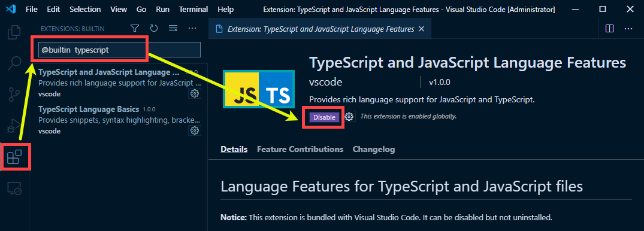Open the View menu
The height and width of the screenshot is (231, 644).
(119, 9)
